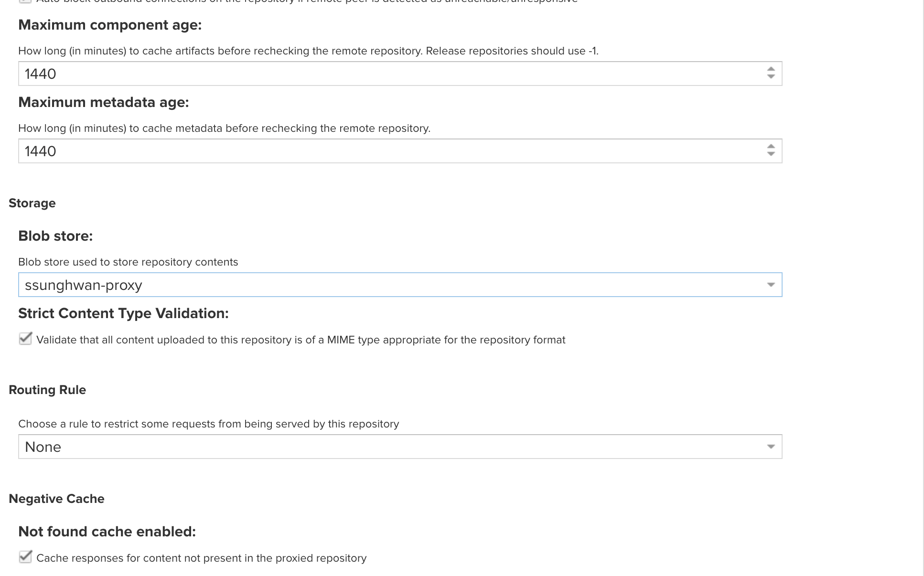Toggle Strict Content Type Validation checkbox

[x=25, y=339]
